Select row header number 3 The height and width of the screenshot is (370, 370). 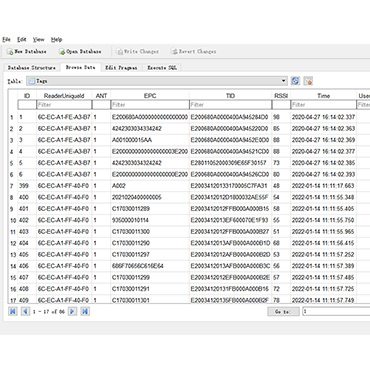pyautogui.click(x=12, y=140)
